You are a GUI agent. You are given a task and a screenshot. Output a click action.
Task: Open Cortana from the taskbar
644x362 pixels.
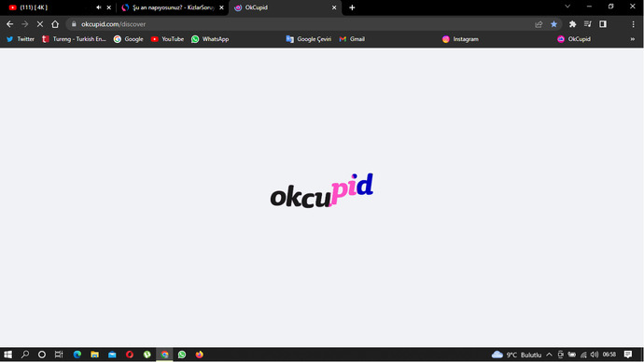[x=42, y=355]
